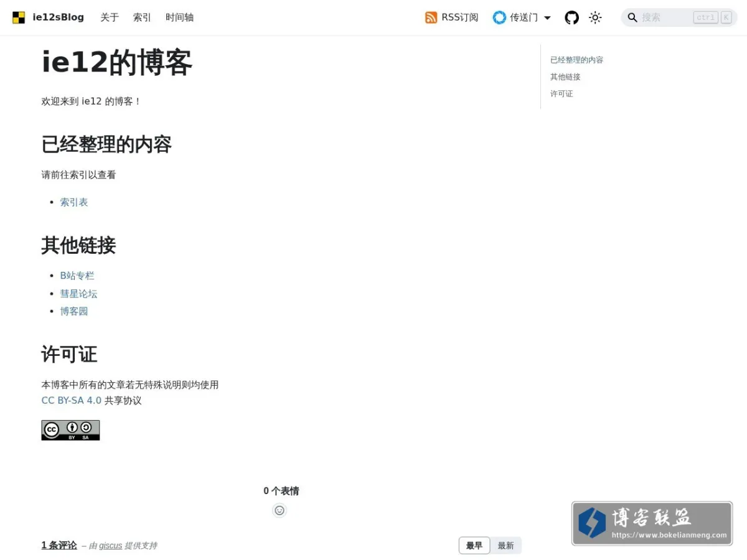Toggle light/dark theme sun icon
Image resolution: width=747 pixels, height=560 pixels.
[595, 17]
